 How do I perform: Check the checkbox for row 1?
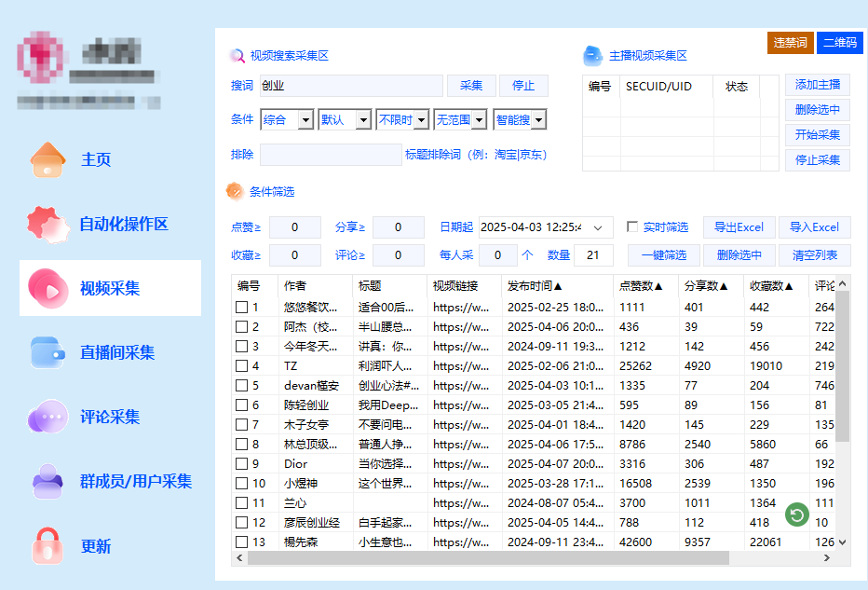pyautogui.click(x=241, y=307)
